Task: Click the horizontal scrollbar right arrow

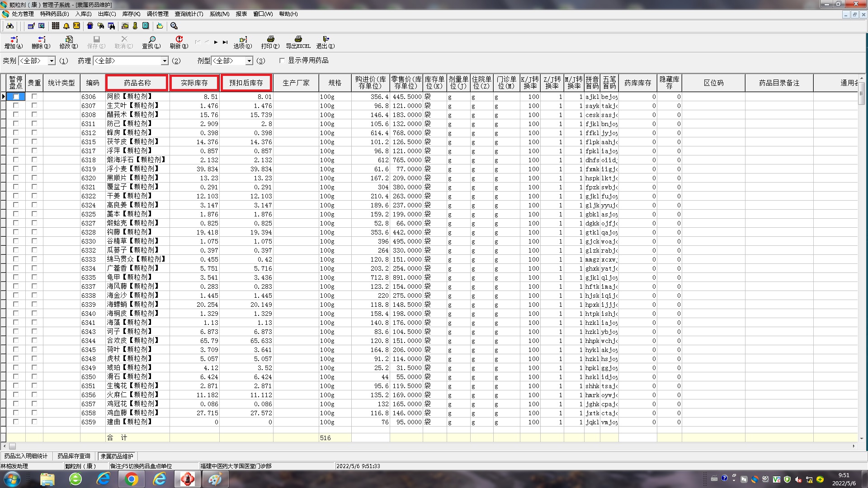Action: click(x=854, y=446)
